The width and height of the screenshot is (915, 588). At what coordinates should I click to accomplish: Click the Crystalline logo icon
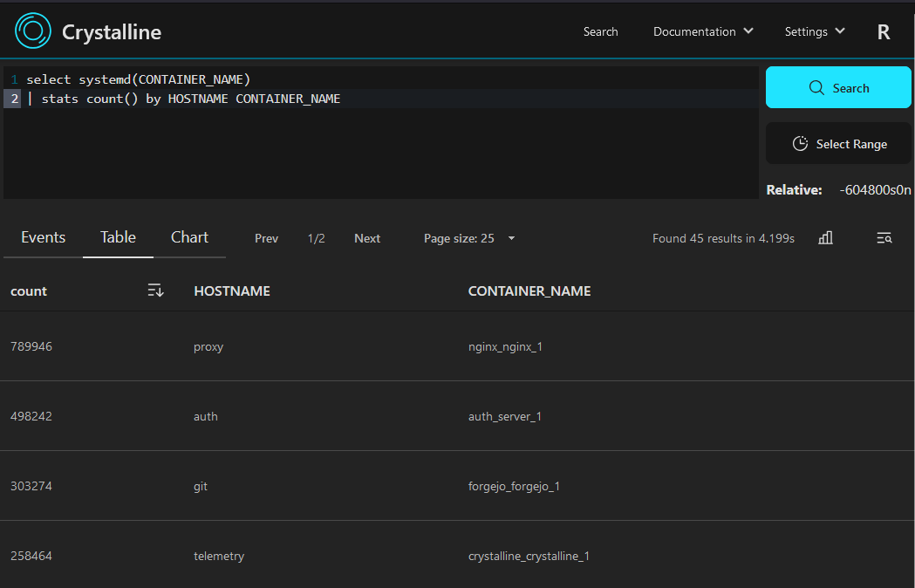(33, 31)
